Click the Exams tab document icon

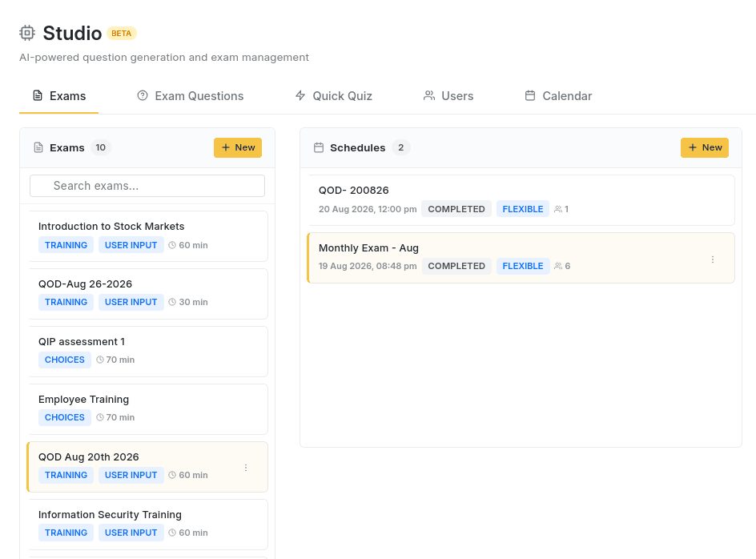37,95
